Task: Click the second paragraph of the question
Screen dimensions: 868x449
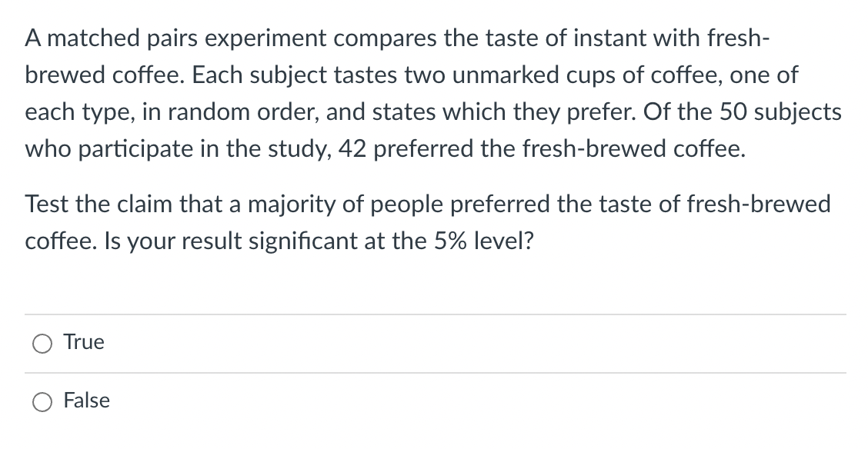Action: pos(428,222)
